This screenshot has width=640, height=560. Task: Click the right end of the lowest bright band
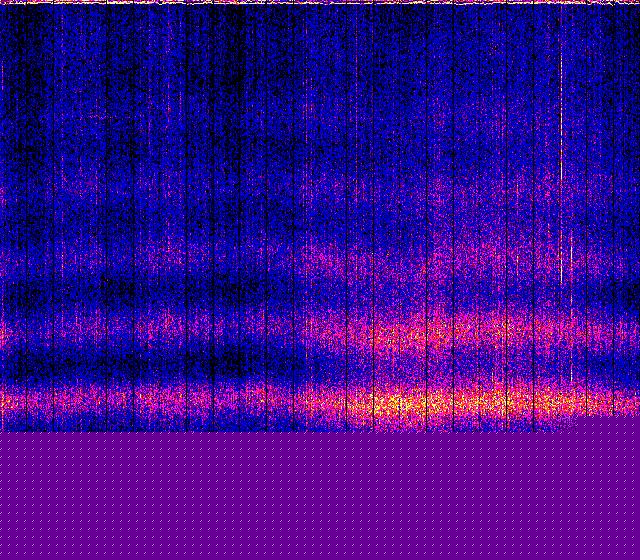(x=600, y=405)
